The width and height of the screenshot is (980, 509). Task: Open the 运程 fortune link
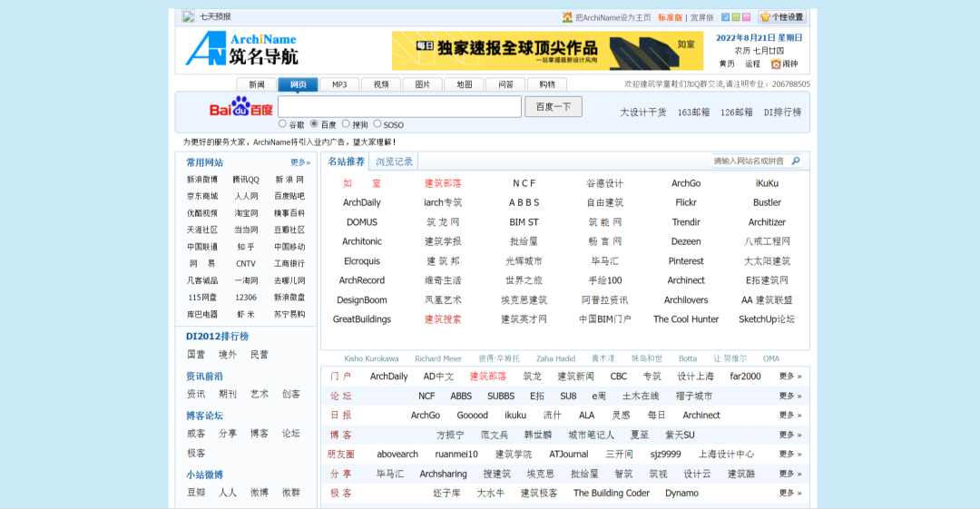752,64
